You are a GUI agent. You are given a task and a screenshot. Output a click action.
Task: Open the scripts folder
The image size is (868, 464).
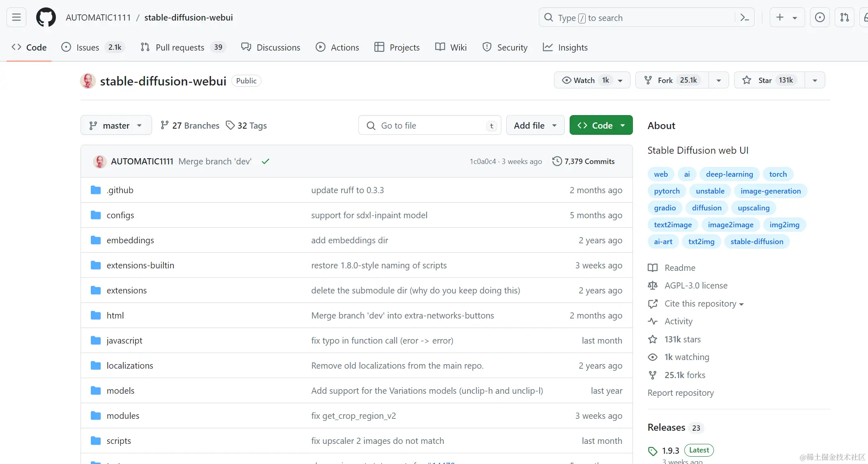point(119,441)
